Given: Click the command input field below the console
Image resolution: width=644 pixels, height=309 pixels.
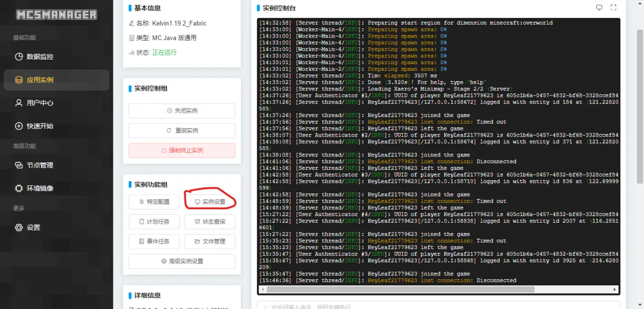Looking at the screenshot, I should click(438, 306).
